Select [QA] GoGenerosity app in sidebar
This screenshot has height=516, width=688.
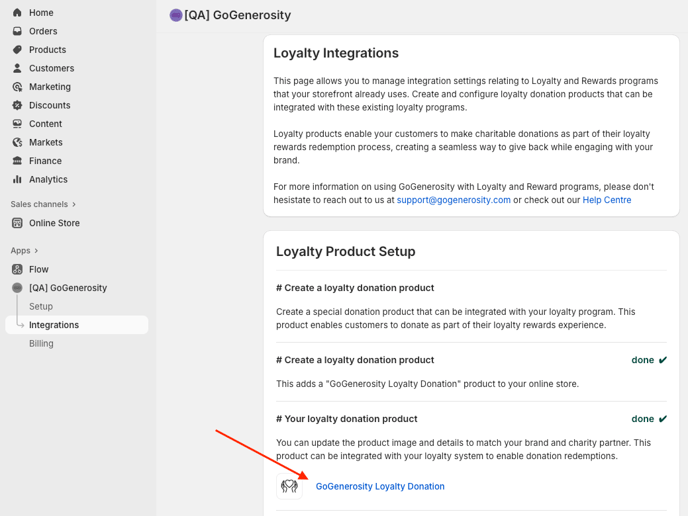(68, 288)
